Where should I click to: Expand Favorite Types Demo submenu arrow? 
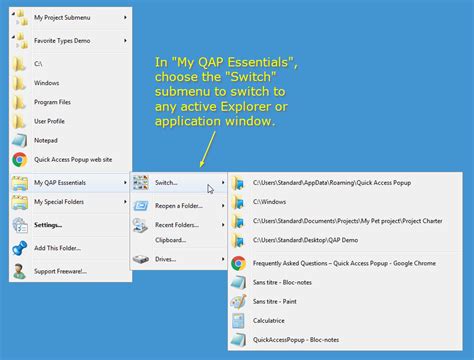(x=125, y=41)
